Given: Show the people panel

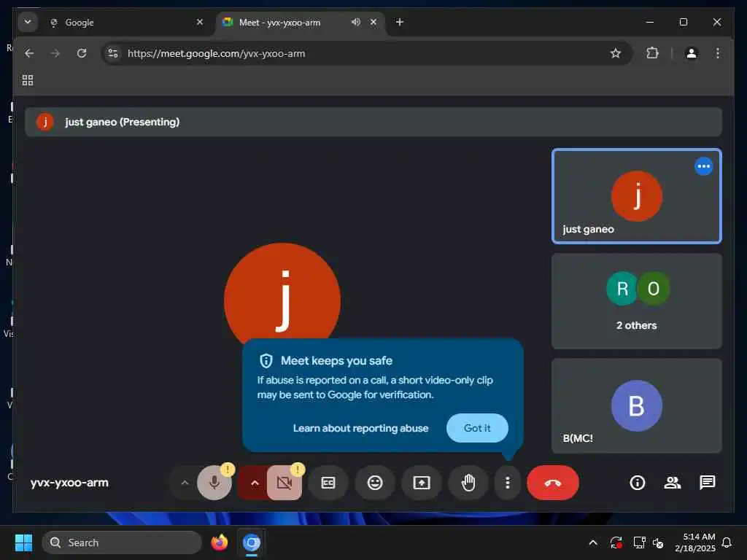Looking at the screenshot, I should pyautogui.click(x=673, y=483).
